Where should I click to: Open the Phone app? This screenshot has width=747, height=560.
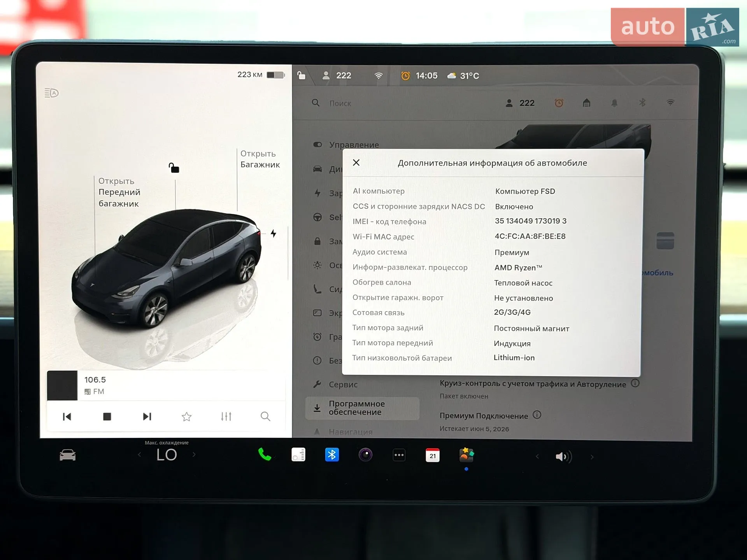point(265,454)
